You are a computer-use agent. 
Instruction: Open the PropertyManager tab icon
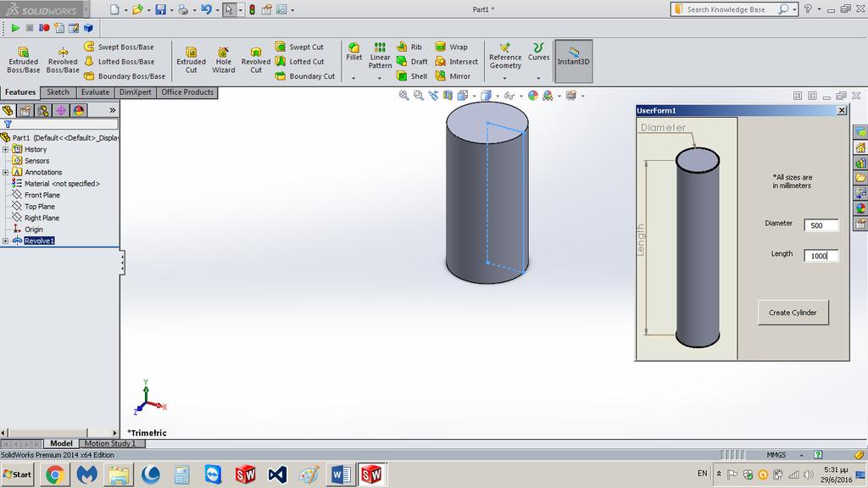[25, 111]
